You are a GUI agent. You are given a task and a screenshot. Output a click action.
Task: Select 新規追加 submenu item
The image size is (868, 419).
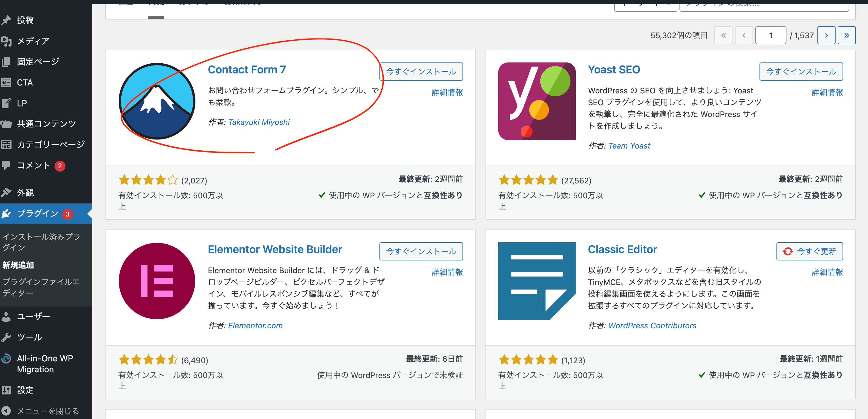[18, 265]
